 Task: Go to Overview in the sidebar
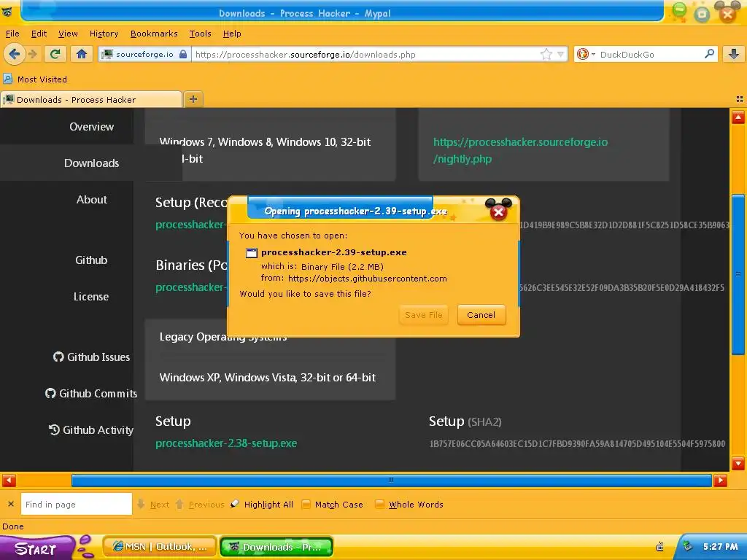(x=91, y=127)
